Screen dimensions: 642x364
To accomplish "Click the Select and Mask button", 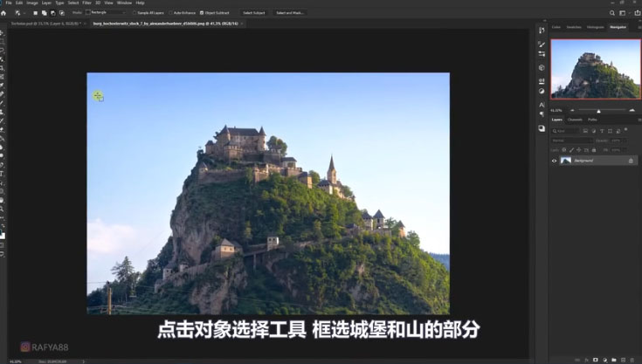I will [289, 13].
